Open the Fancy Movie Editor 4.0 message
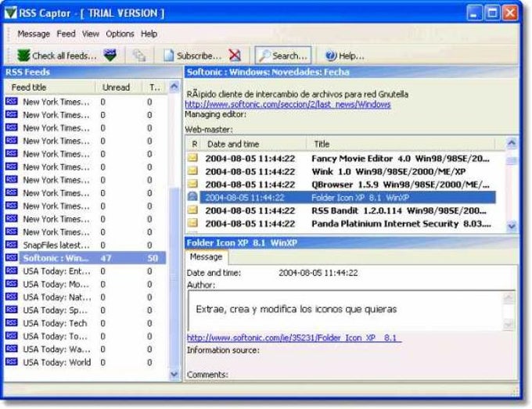The height and width of the screenshot is (409, 532). [340, 159]
